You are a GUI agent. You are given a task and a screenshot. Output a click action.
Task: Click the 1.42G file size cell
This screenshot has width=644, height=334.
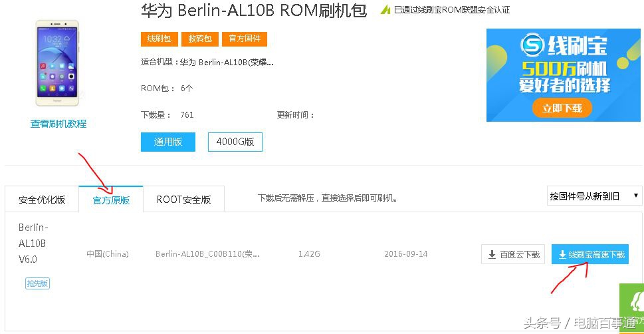pos(309,253)
